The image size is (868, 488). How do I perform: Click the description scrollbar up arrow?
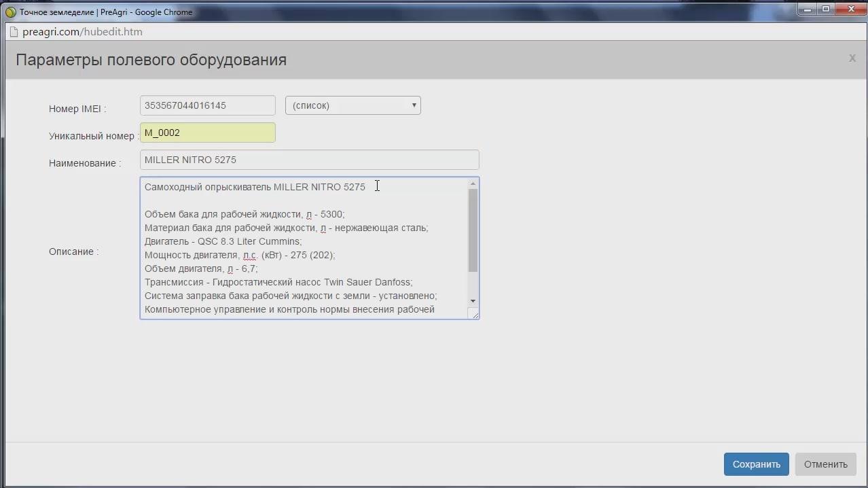[x=473, y=184]
